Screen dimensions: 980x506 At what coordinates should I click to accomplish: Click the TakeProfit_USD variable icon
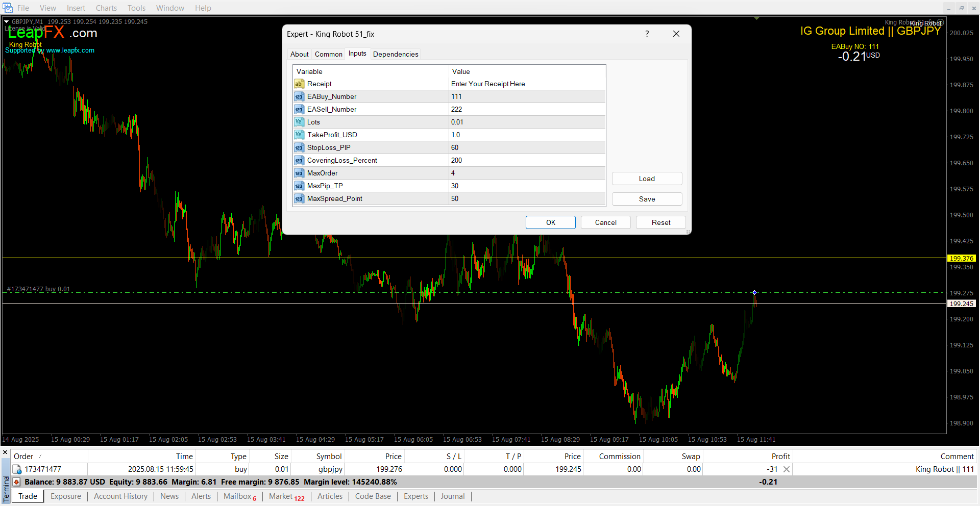point(299,135)
